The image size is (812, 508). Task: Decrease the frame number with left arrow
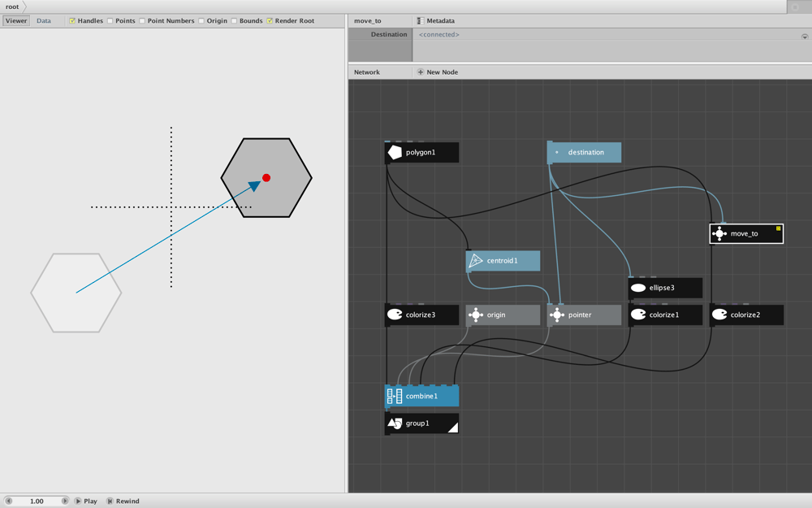pos(8,501)
